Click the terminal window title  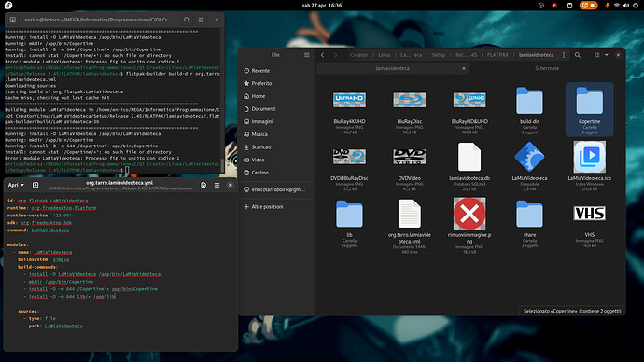click(x=99, y=20)
